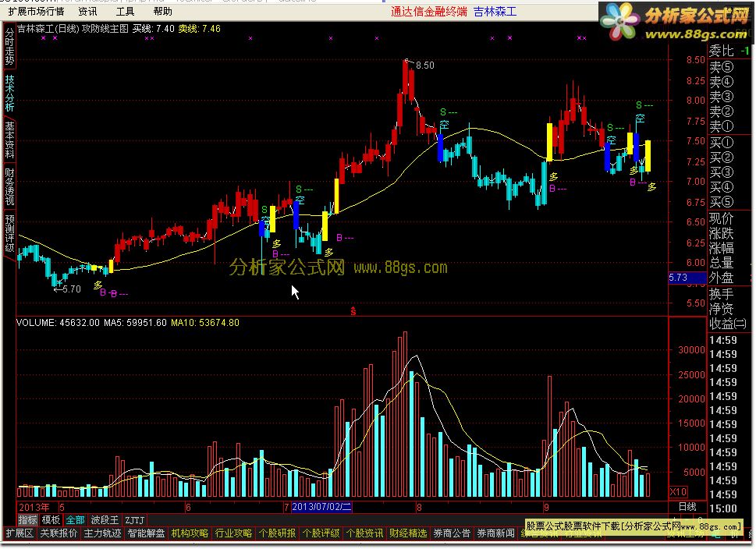The image size is (756, 549).
Task: Open the 券商新闻 section
Action: pos(495,533)
